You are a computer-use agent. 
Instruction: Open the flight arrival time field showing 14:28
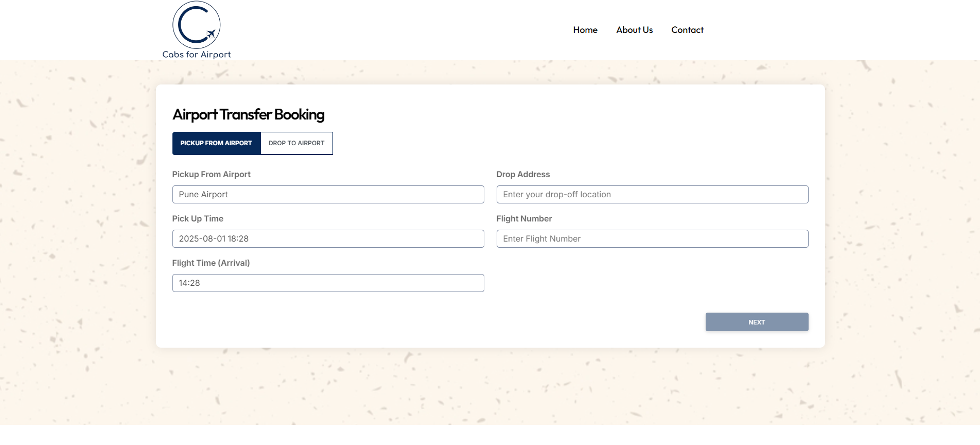coord(328,283)
